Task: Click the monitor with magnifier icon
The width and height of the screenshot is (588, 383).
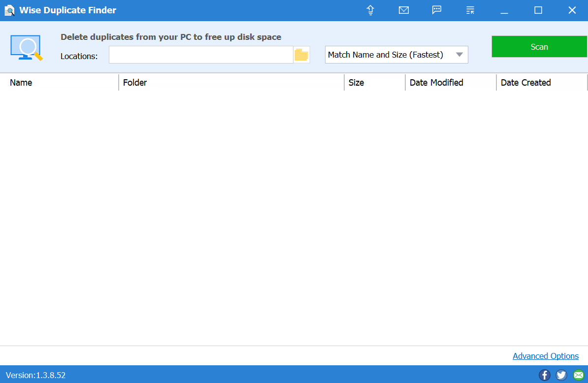Action: point(26,48)
